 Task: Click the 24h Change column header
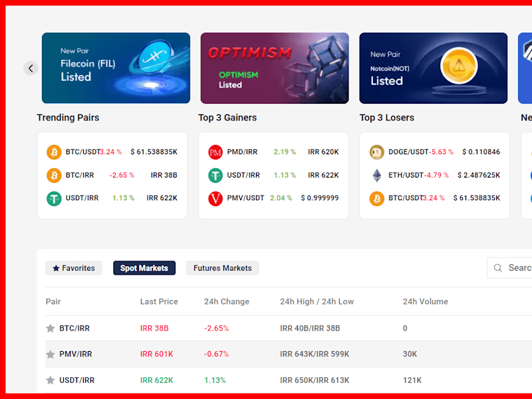click(x=227, y=301)
